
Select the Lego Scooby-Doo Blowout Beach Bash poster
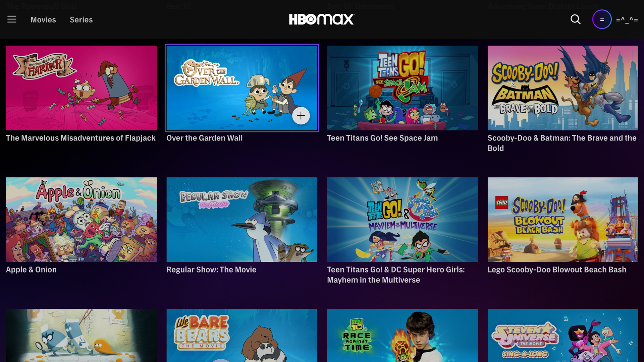tap(563, 220)
